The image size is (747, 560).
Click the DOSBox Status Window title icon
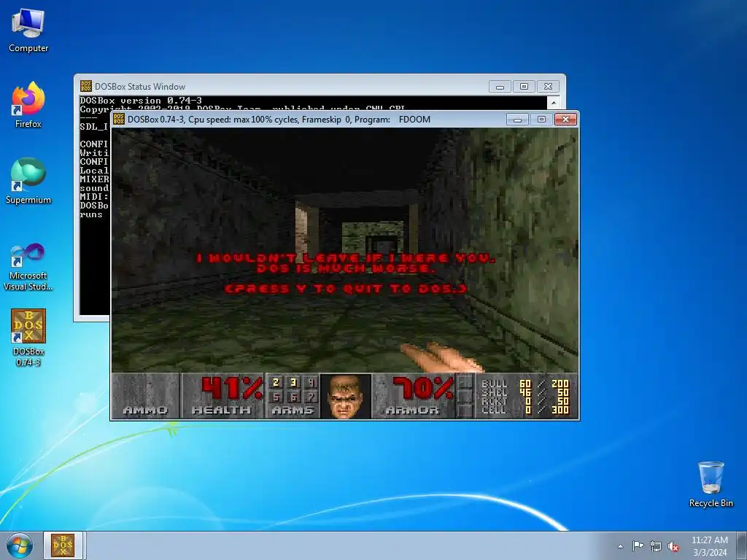point(86,86)
